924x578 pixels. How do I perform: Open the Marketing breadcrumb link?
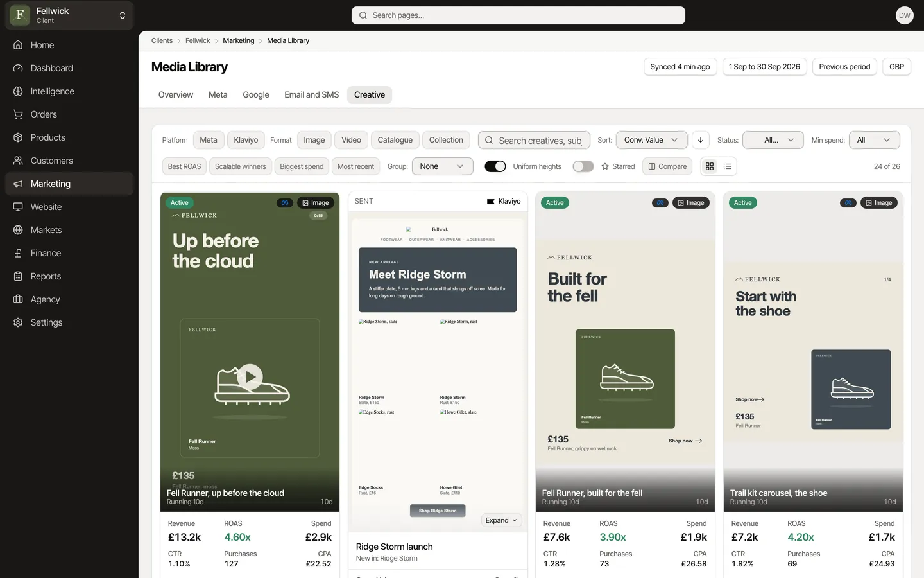(239, 40)
